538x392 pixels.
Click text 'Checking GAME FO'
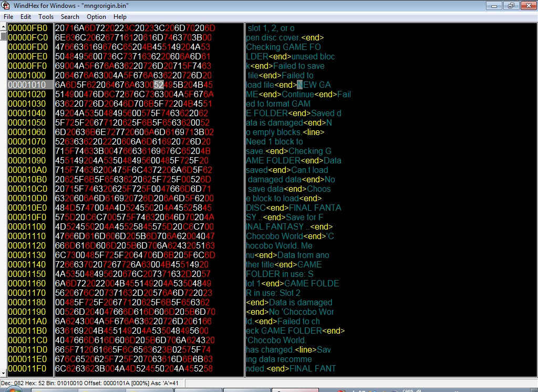283,47
